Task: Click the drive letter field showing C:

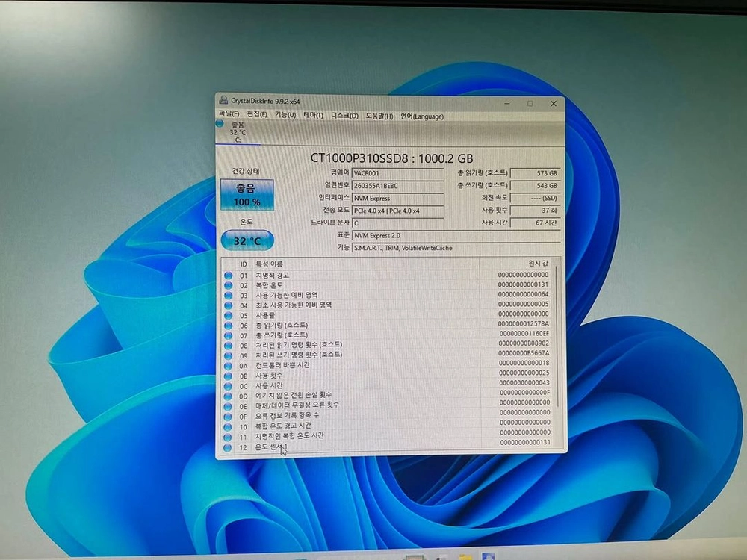Action: point(398,223)
